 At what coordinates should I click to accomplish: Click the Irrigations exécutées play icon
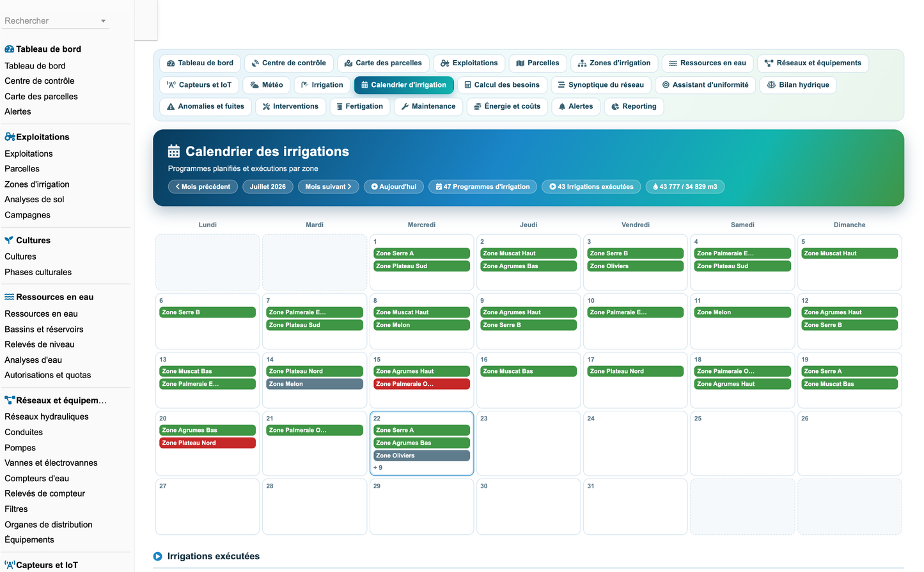(158, 557)
